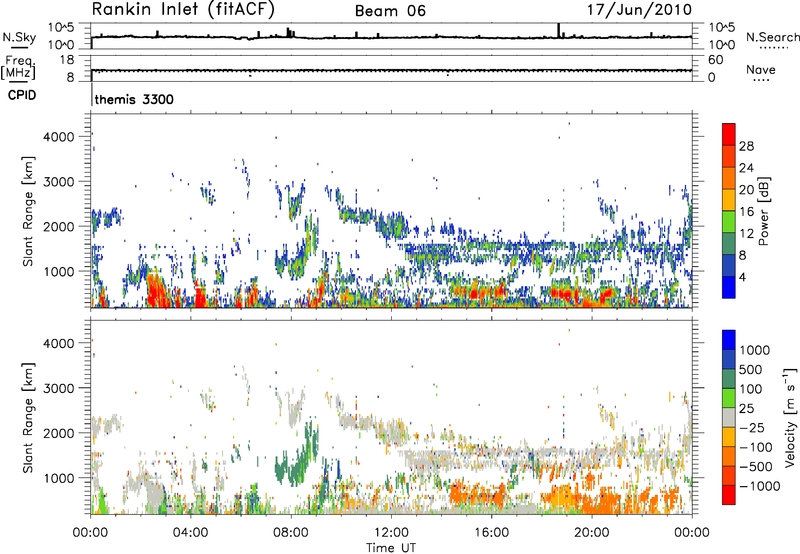
Task: Pick the gray segment of Velocity color bar
Action: click(x=729, y=417)
